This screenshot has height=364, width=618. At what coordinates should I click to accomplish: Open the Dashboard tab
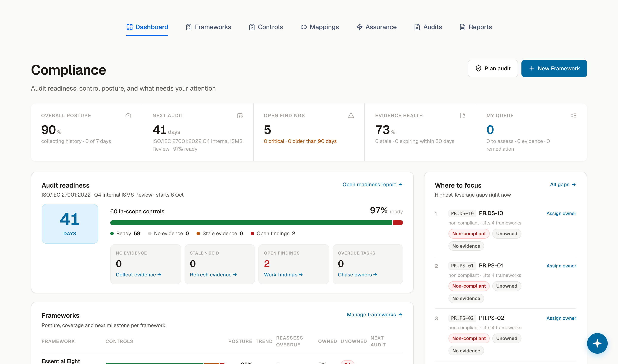147,27
